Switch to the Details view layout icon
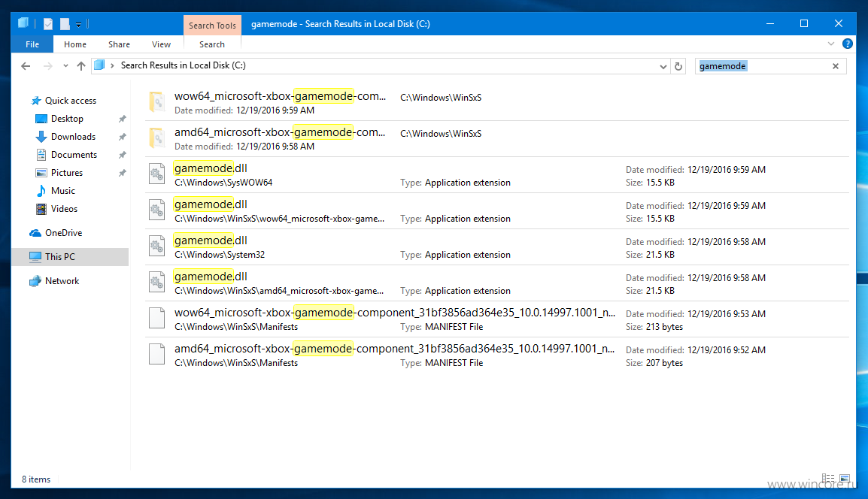This screenshot has height=499, width=868. tap(828, 479)
